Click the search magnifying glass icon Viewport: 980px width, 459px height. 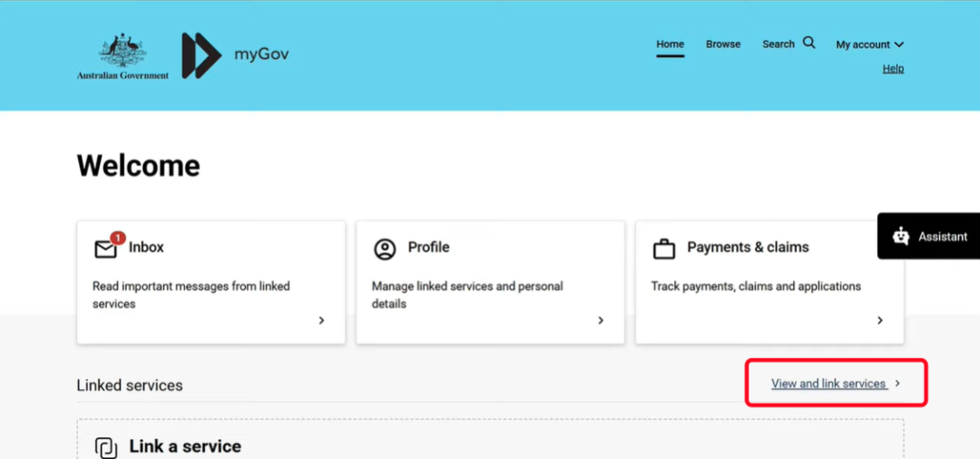coord(809,43)
